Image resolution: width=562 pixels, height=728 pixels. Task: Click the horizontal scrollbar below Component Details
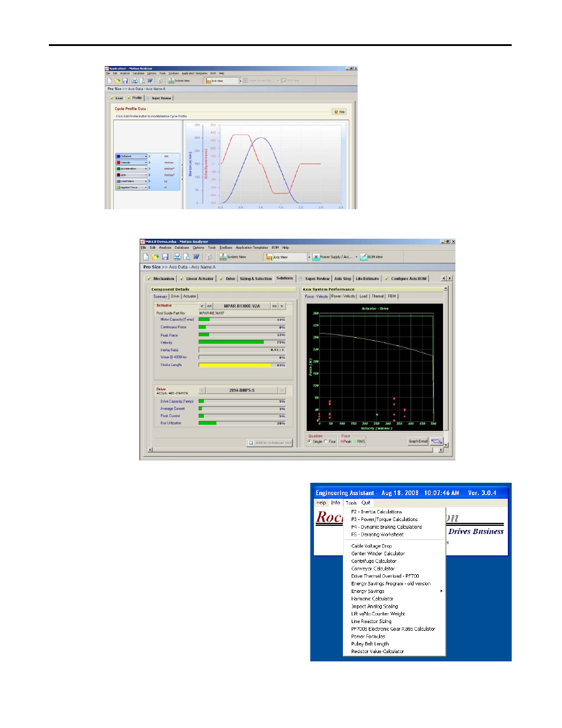(295, 450)
